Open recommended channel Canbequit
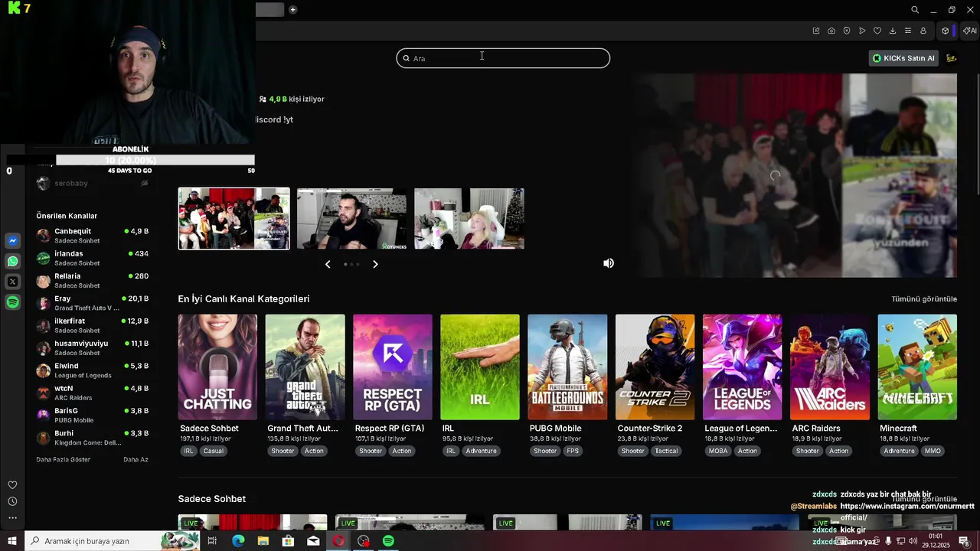The height and width of the screenshot is (551, 980). [93, 236]
